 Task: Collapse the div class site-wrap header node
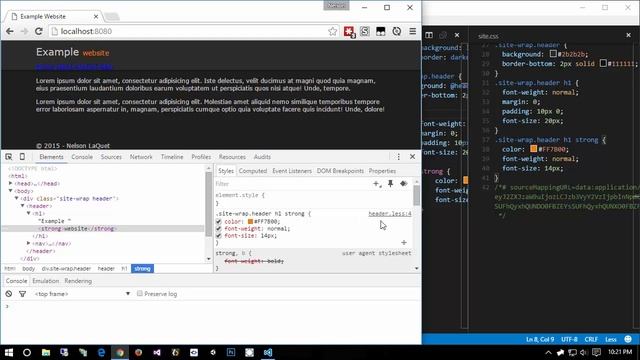pos(17,198)
